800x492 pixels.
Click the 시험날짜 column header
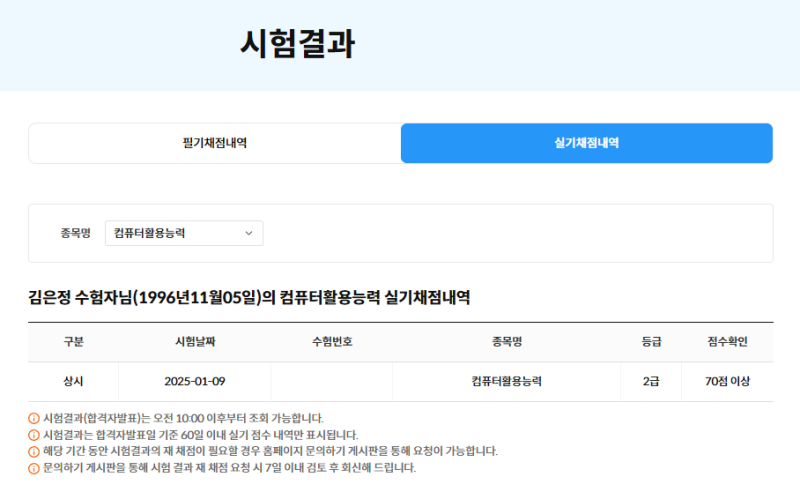[x=195, y=342]
